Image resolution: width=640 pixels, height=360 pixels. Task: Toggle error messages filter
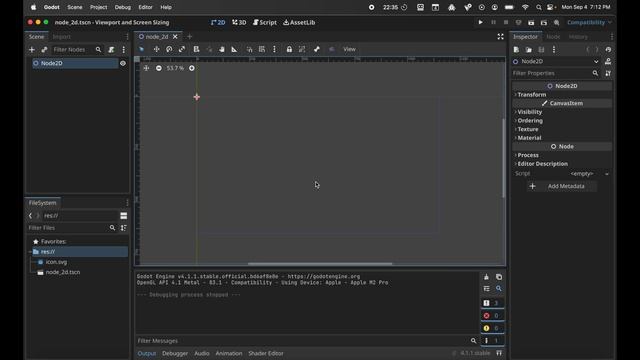tap(492, 316)
